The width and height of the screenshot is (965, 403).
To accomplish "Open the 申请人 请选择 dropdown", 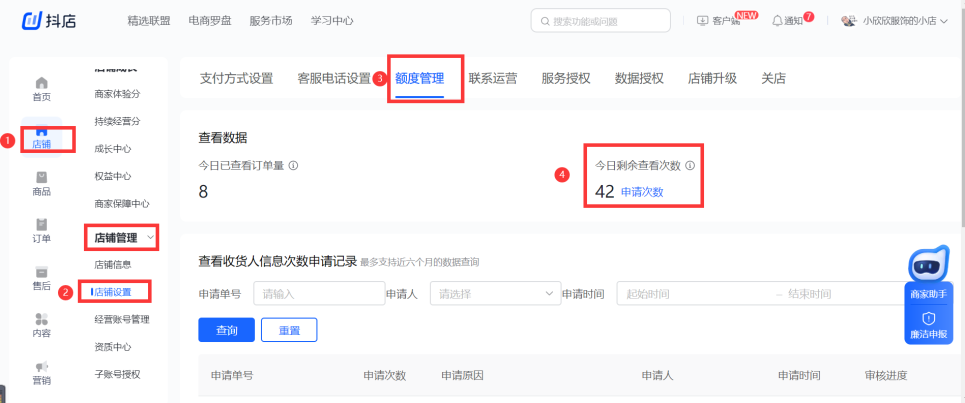I will coord(496,294).
